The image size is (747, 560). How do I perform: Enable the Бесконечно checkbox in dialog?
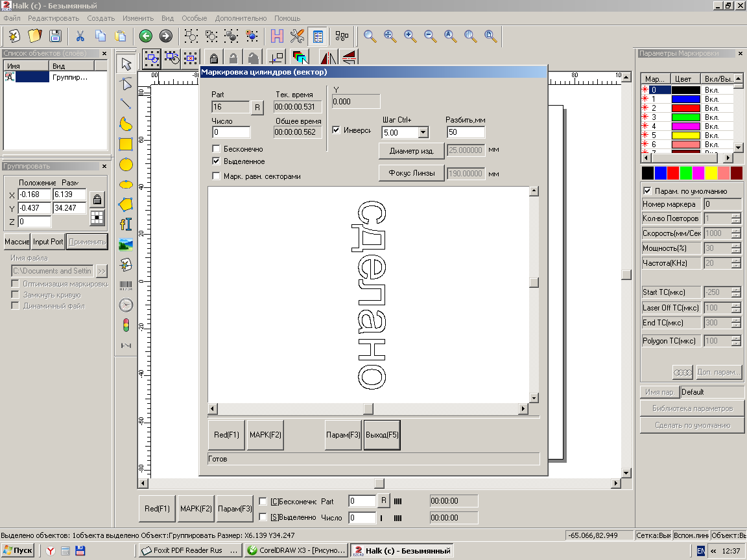217,149
